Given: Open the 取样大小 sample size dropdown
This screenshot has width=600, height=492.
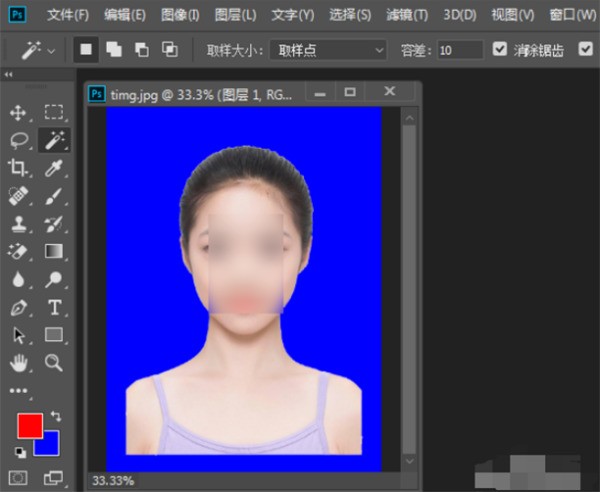Looking at the screenshot, I should [x=327, y=49].
